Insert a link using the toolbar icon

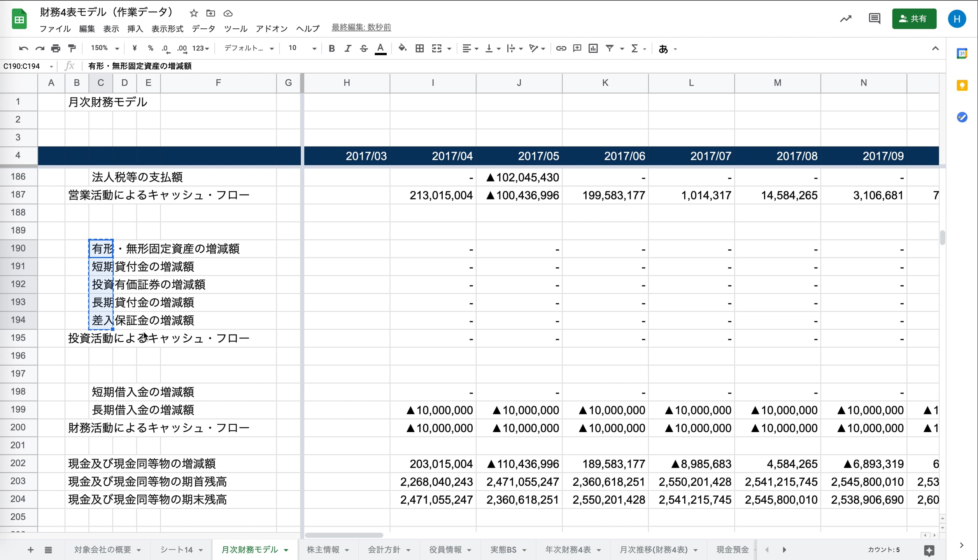point(561,49)
